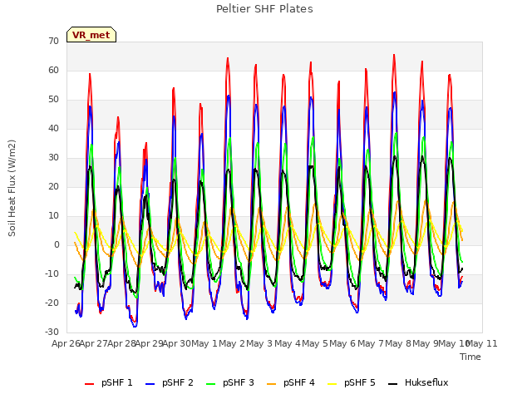Click the y-axis tick label 60
The height and width of the screenshot is (399, 532).
coord(53,70)
